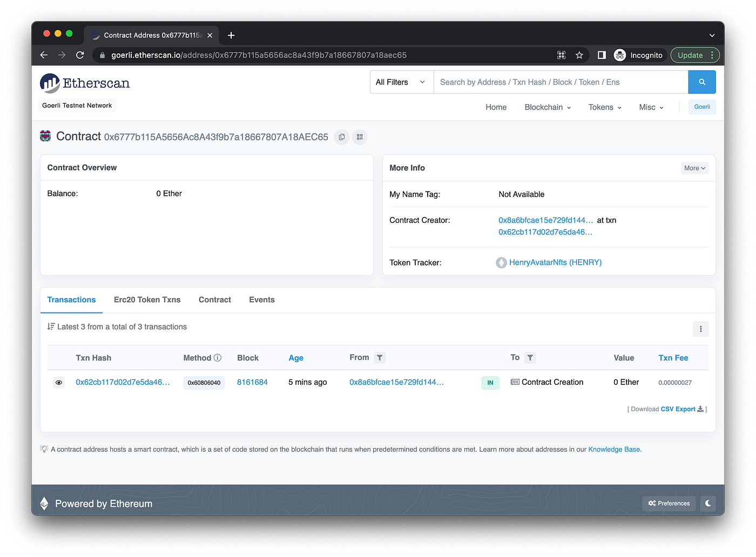Copy the contract address with copy icon
This screenshot has height=557, width=756.
pos(342,137)
